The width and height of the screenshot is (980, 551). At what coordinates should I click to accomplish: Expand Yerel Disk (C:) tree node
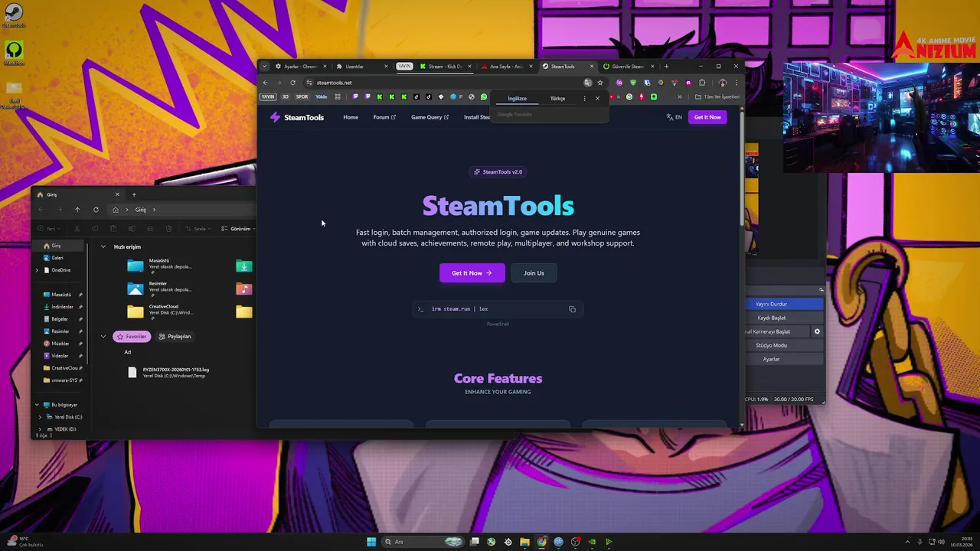pos(40,417)
